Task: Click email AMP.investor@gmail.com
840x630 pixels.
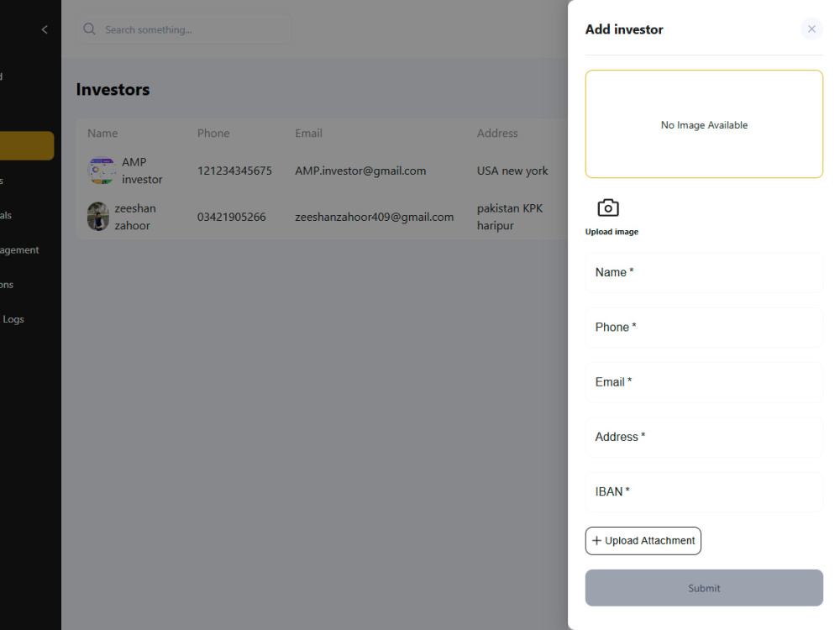Action: [360, 171]
